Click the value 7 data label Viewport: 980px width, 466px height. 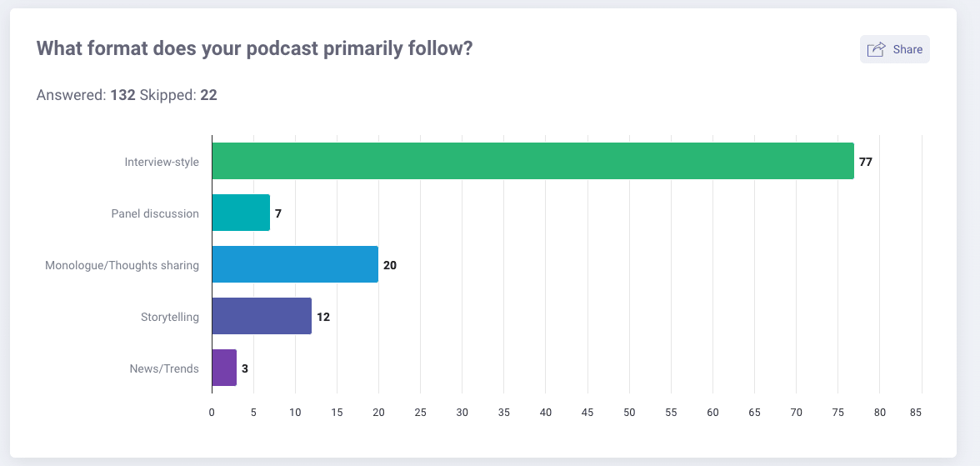click(278, 213)
